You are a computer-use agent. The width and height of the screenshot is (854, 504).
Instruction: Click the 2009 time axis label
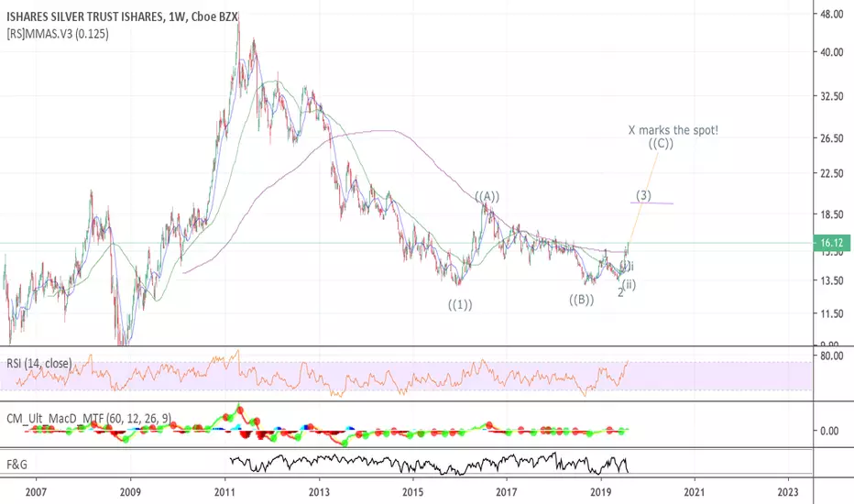[x=130, y=493]
